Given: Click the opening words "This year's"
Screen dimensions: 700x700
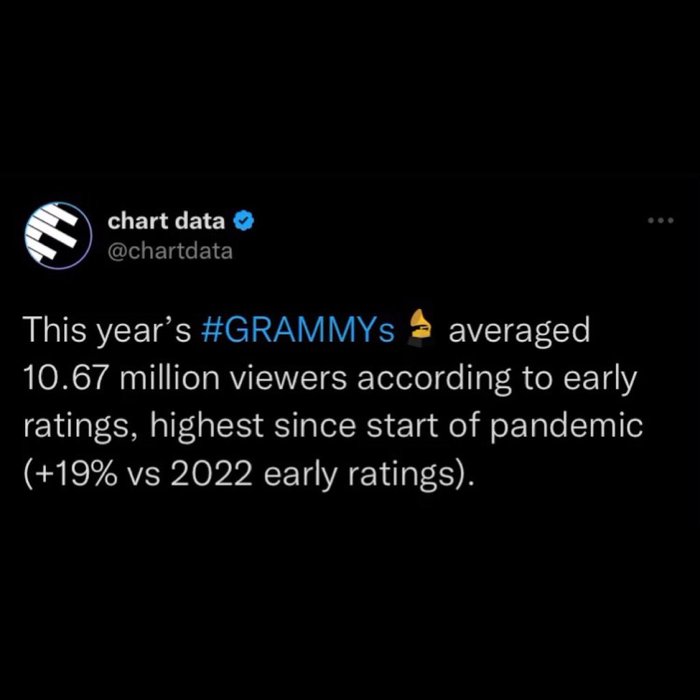Looking at the screenshot, I should click(x=107, y=331).
